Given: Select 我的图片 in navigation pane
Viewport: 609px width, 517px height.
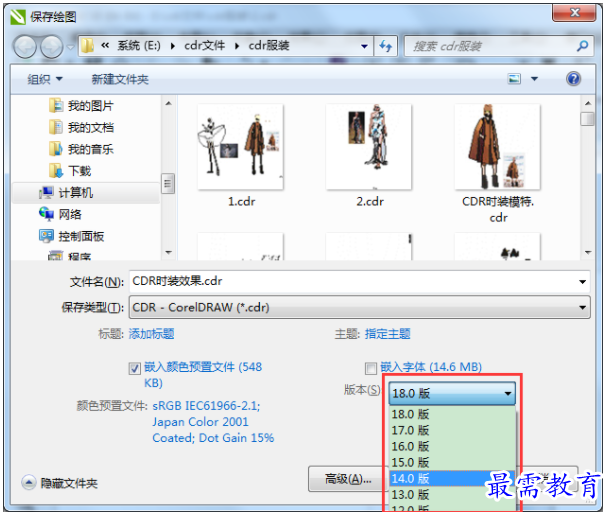Looking at the screenshot, I should (81, 105).
